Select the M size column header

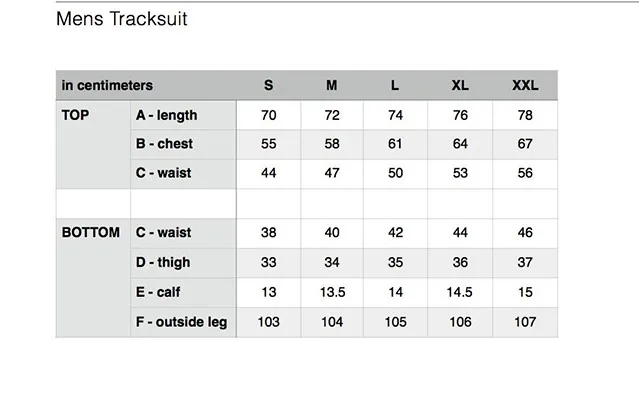(332, 86)
